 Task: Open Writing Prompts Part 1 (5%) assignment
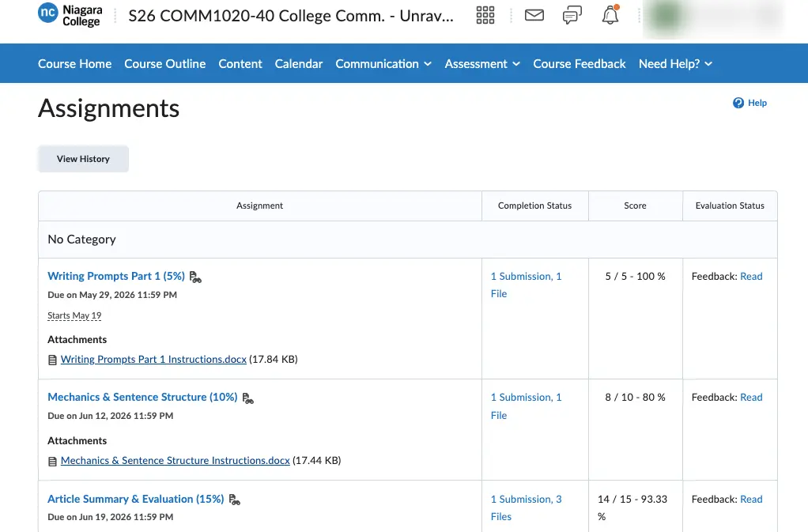tap(116, 276)
